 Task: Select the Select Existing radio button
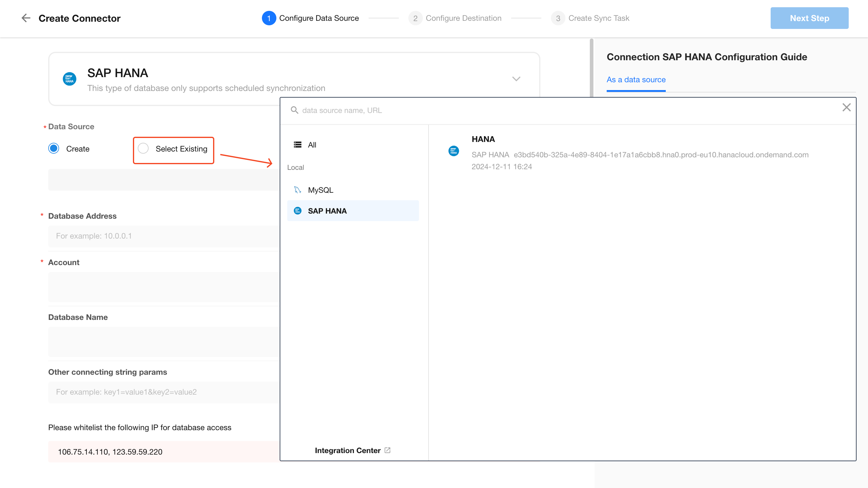[143, 149]
